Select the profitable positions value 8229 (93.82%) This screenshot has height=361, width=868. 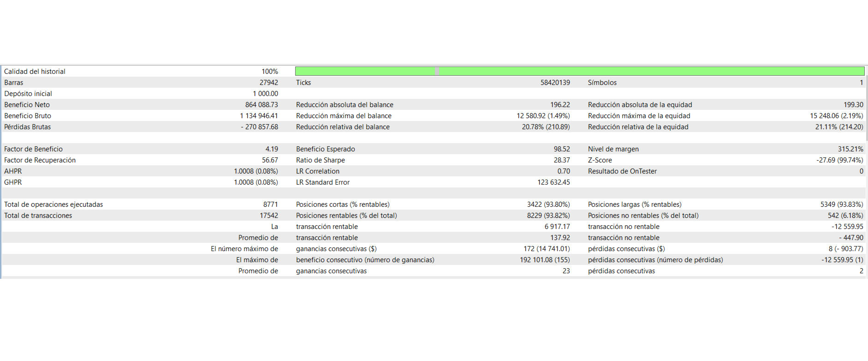pyautogui.click(x=548, y=216)
